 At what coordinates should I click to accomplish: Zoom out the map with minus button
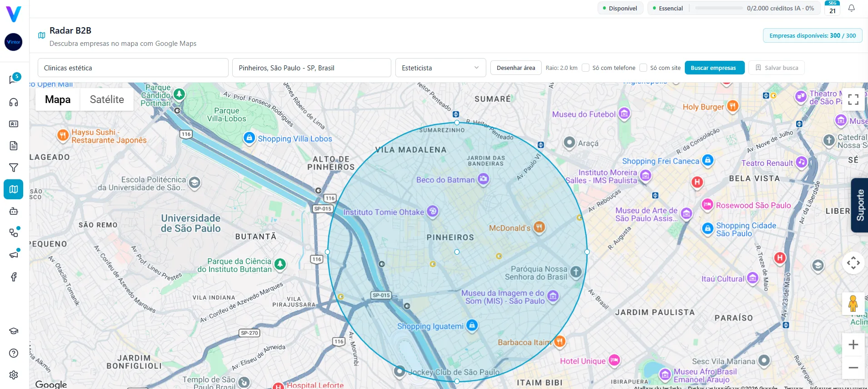[x=853, y=368]
